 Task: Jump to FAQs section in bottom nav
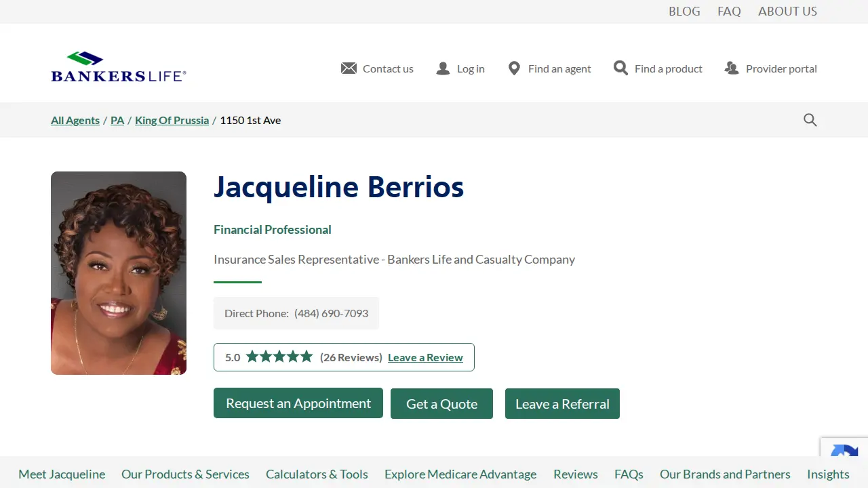629,474
